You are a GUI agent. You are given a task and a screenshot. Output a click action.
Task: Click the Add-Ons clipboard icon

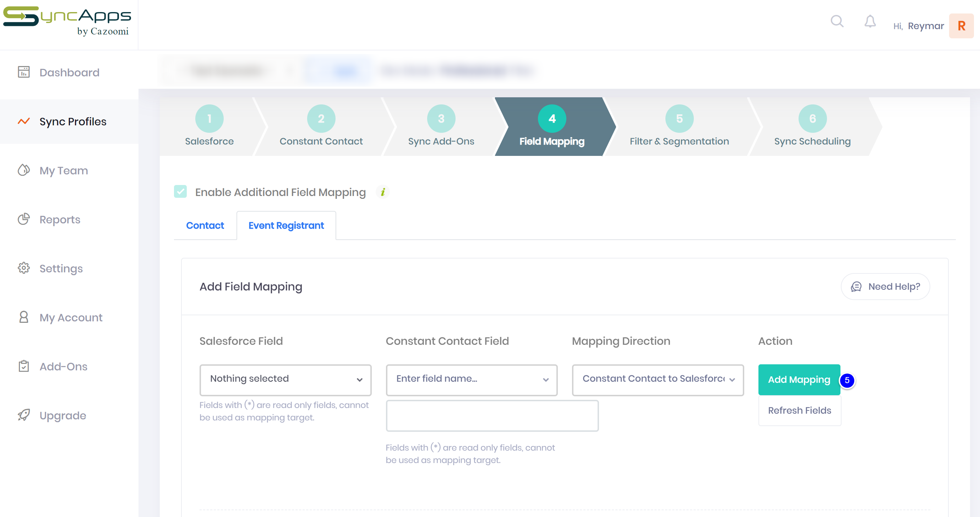pyautogui.click(x=23, y=366)
